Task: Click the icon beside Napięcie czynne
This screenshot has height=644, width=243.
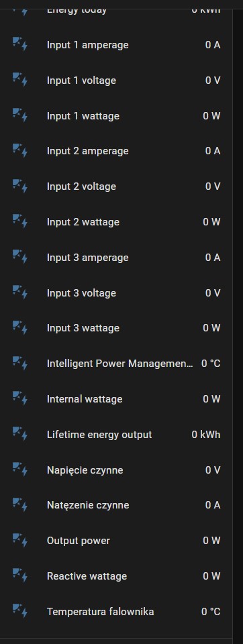Action: pos(19,470)
